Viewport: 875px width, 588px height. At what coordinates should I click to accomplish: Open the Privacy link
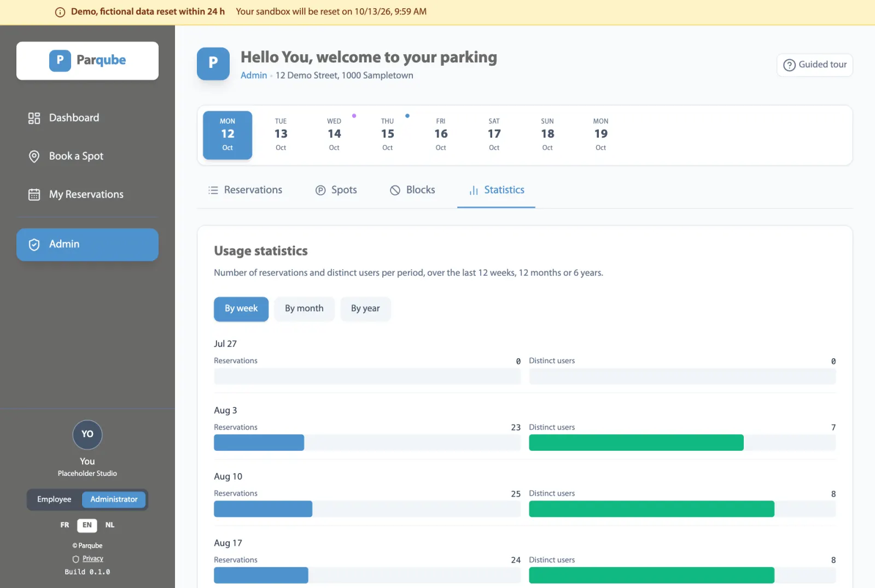(93, 559)
